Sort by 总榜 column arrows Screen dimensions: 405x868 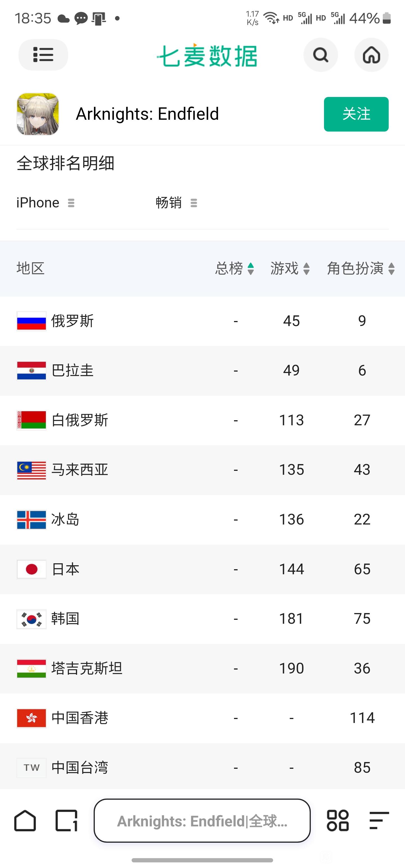pyautogui.click(x=251, y=269)
